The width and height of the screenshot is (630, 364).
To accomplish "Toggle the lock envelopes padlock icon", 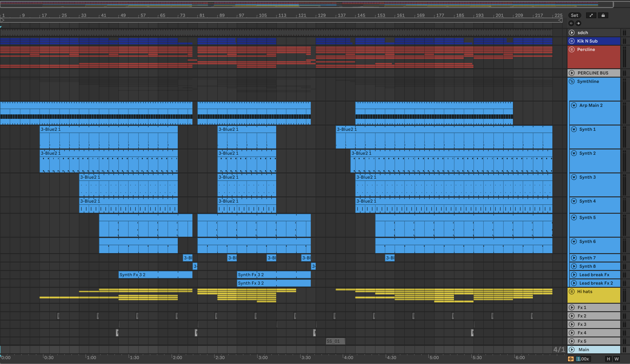I will click(603, 15).
